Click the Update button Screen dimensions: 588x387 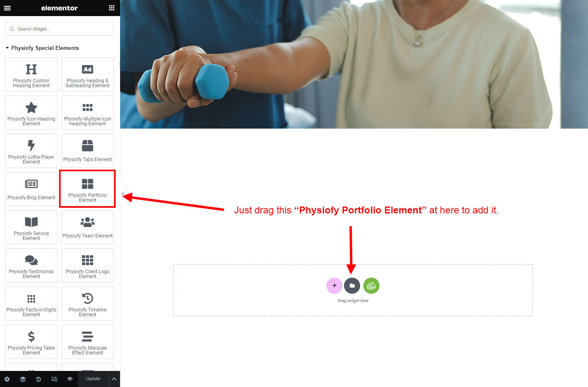tap(93, 379)
